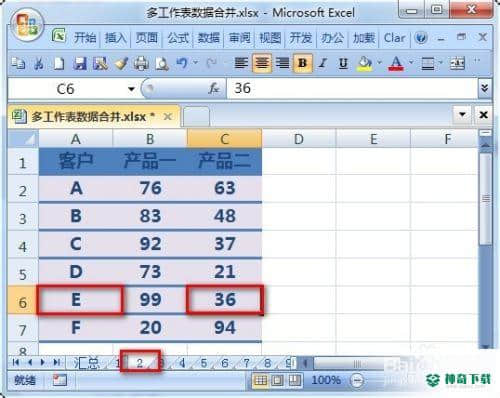Toggle Italic formatting button
Viewport: 500px width, 398px height.
322,63
